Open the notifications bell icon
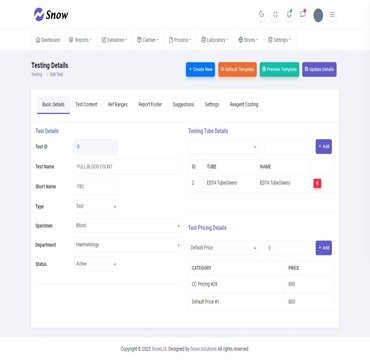This screenshot has height=360, width=370. point(289,14)
